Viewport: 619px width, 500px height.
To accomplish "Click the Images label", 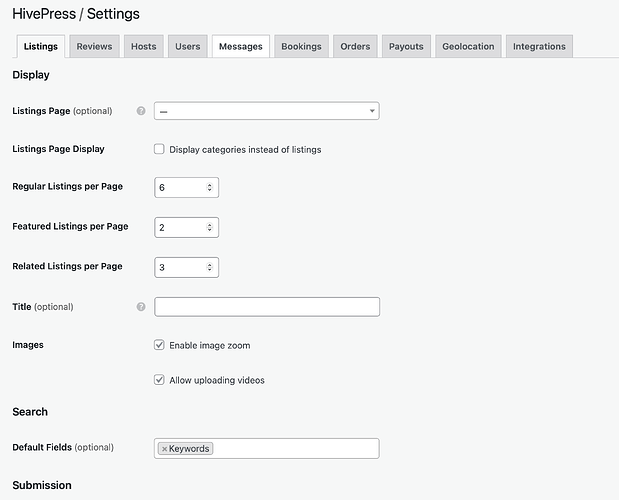I will [28, 345].
